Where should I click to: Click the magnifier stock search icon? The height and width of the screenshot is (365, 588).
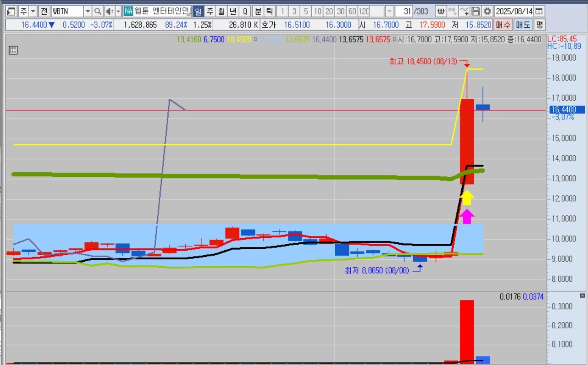(98, 11)
